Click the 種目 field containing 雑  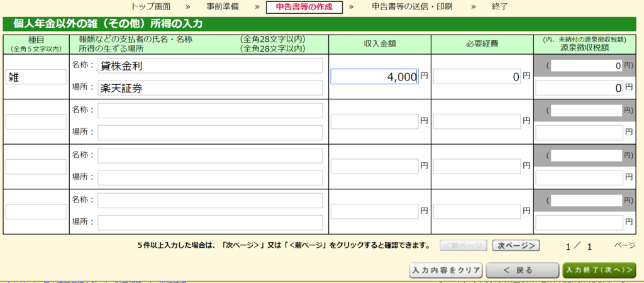click(36, 77)
